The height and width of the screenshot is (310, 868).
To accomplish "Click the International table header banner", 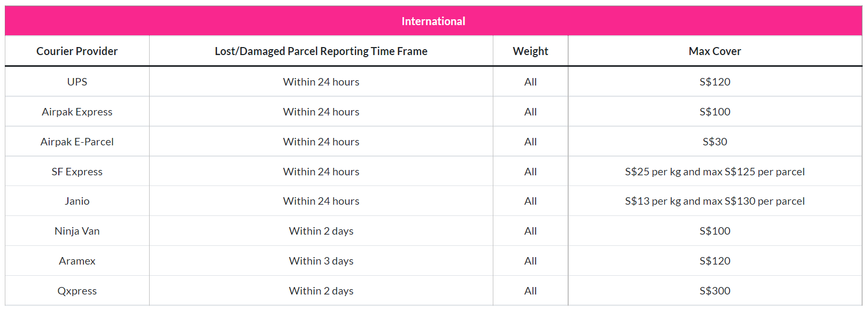I will (433, 21).
